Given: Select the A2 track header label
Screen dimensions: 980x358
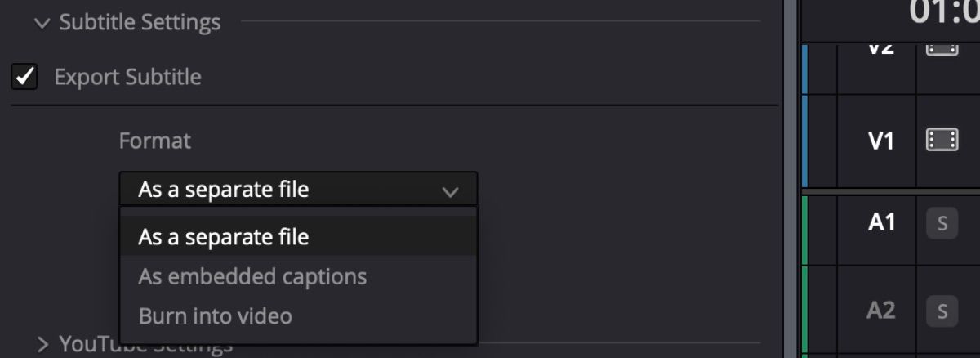Looking at the screenshot, I should pyautogui.click(x=880, y=310).
